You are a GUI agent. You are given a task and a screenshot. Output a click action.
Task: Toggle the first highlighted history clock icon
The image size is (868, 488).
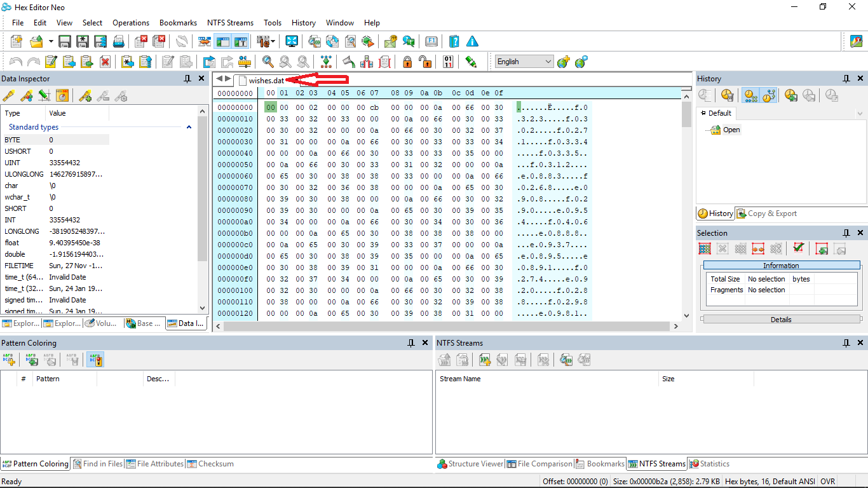click(750, 95)
